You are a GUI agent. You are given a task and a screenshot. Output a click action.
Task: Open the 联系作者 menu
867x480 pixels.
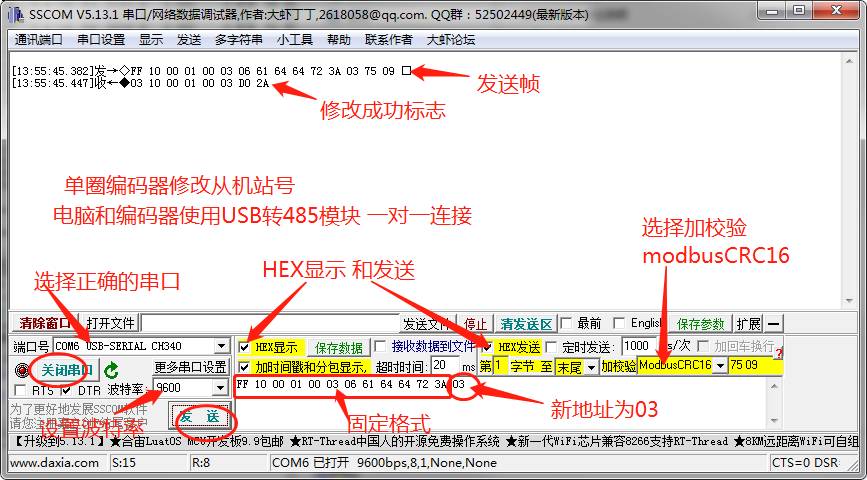pos(389,40)
